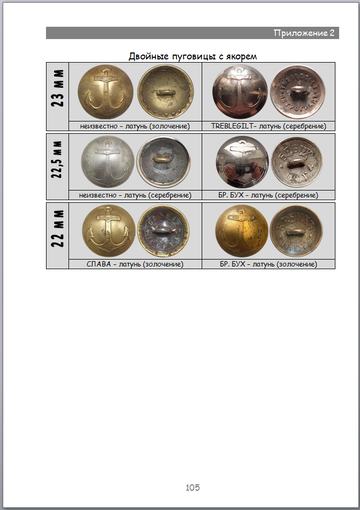
Task: Click the TREBLEGILT silvered anchor button front
Action: click(240, 92)
